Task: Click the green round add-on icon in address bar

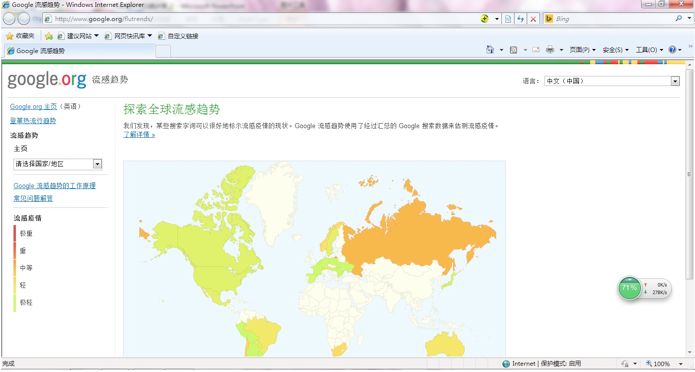Action: coord(484,19)
